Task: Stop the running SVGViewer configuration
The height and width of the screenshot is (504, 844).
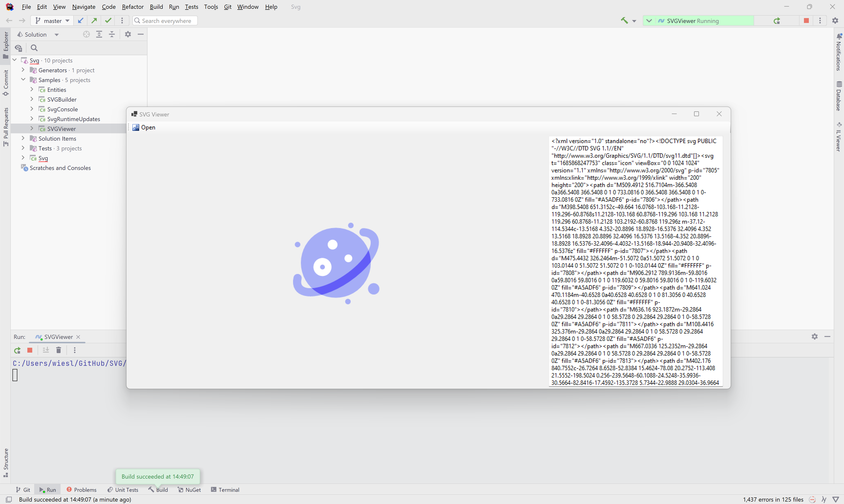Action: point(806,21)
